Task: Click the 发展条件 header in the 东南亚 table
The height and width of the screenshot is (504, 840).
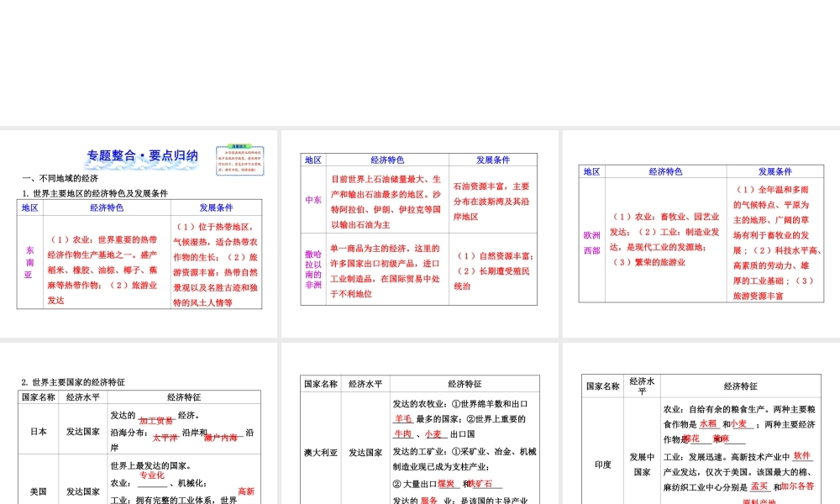Action: pyautogui.click(x=216, y=207)
